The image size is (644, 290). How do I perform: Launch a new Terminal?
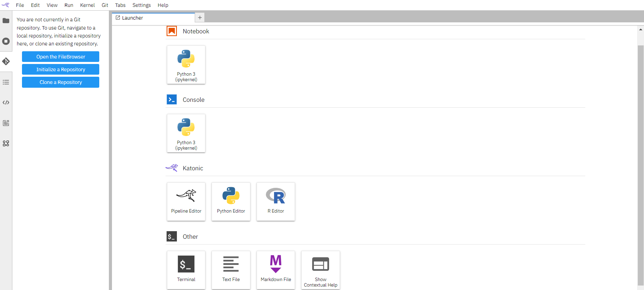186,270
